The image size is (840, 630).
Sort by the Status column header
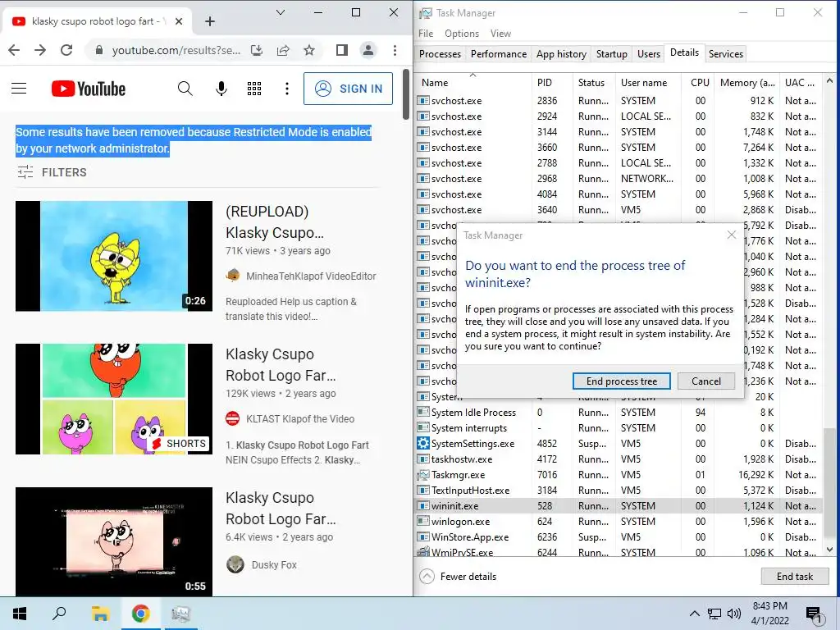pyautogui.click(x=594, y=83)
